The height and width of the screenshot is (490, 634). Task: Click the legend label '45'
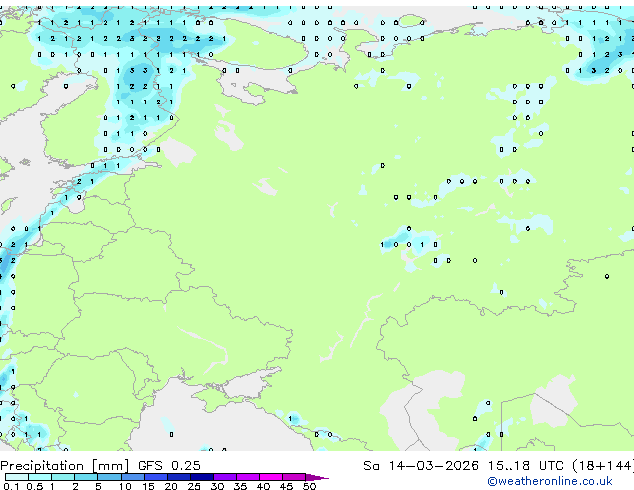(286, 486)
